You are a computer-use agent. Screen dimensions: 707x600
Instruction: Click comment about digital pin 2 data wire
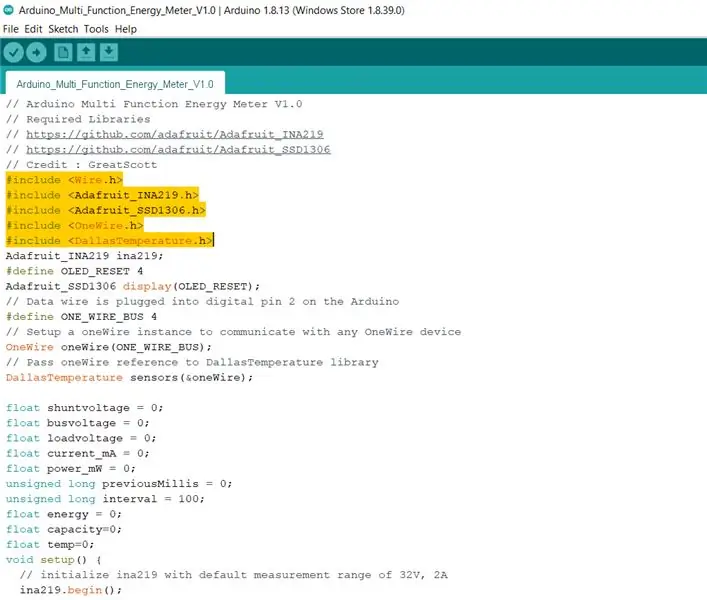202,302
